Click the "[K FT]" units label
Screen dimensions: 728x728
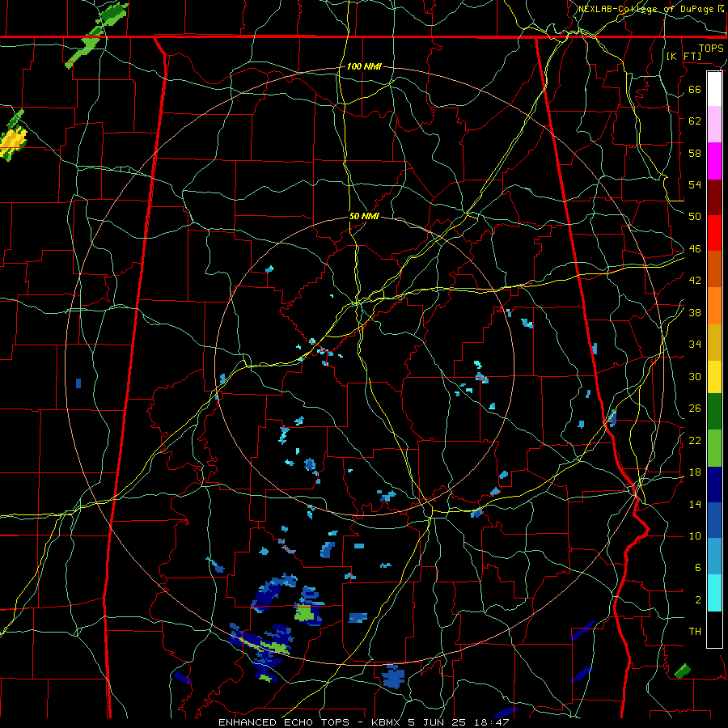(x=684, y=56)
